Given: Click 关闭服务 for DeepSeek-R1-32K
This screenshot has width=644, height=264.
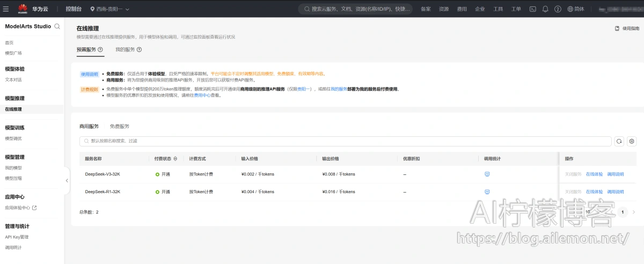Looking at the screenshot, I should pyautogui.click(x=573, y=192).
